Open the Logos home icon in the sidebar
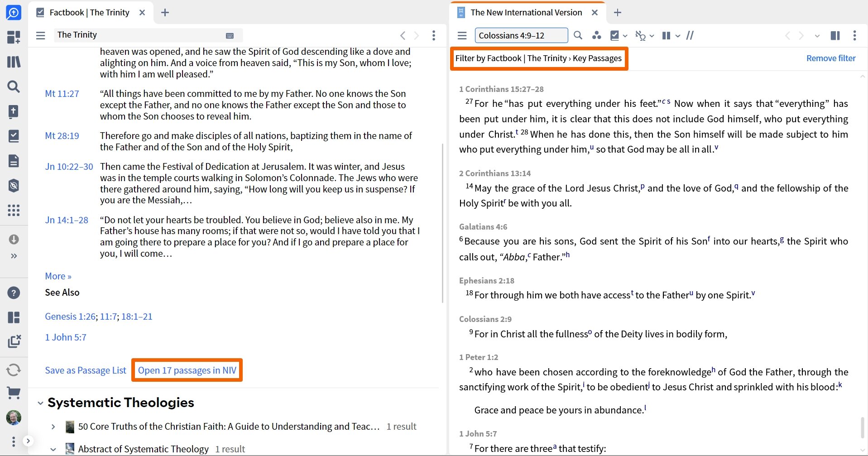 click(14, 12)
